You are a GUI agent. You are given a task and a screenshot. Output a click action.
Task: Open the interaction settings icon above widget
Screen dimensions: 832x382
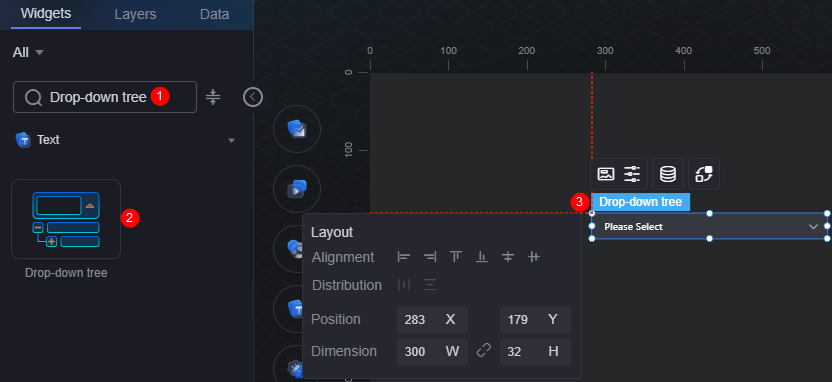coord(704,174)
